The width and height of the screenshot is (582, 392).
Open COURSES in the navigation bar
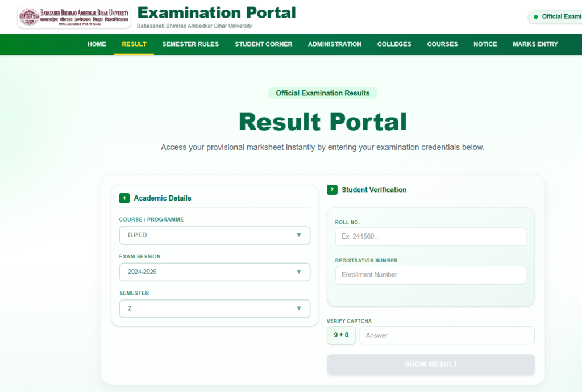coord(442,44)
